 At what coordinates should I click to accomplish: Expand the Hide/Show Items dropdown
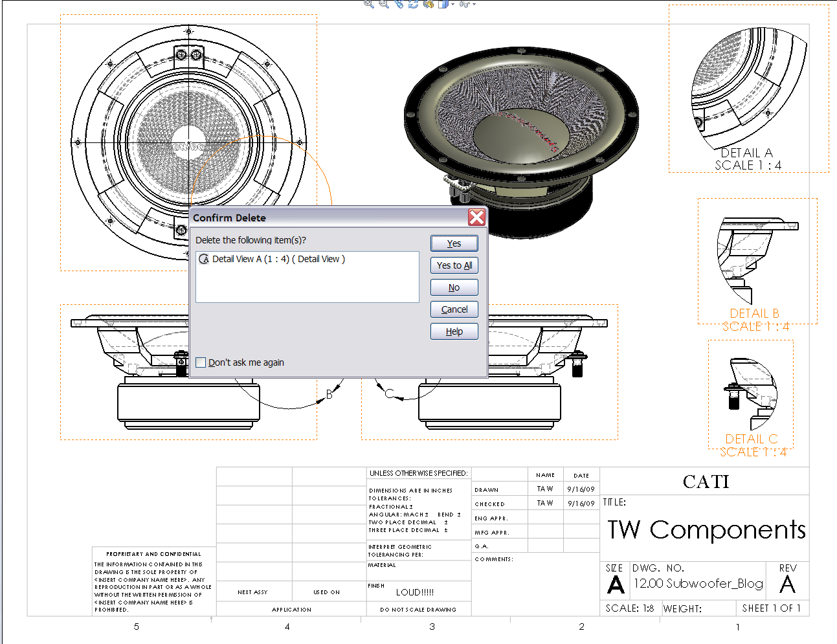point(474,5)
